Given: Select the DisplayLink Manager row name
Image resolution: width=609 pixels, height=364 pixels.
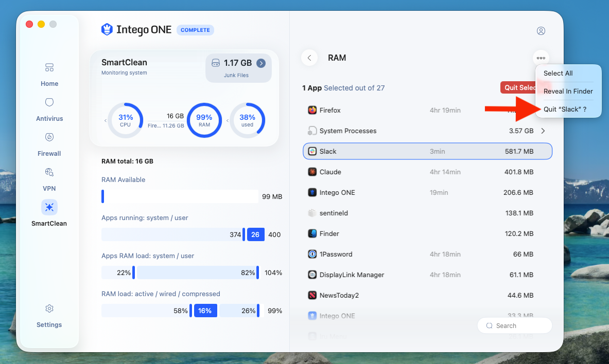Looking at the screenshot, I should pos(352,275).
